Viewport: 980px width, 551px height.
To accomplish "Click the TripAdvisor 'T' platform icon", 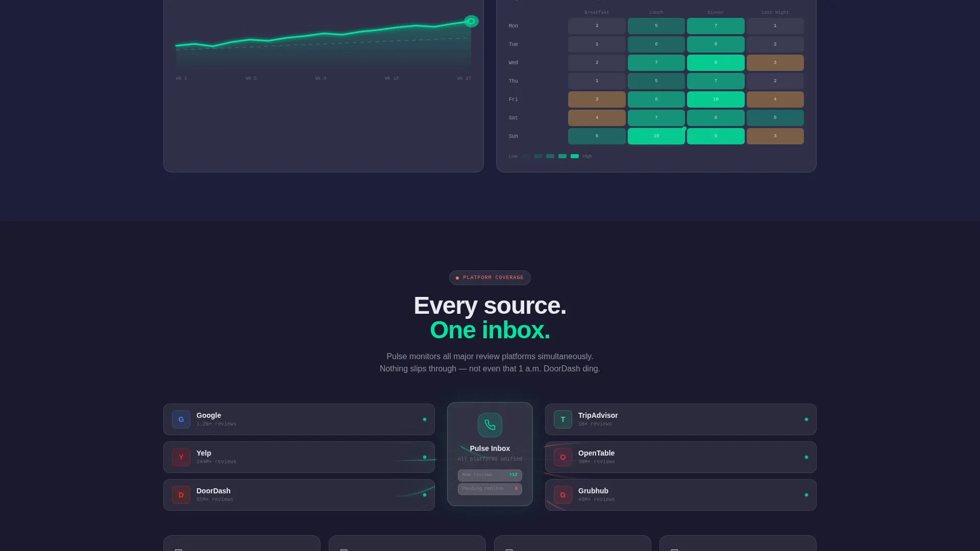I will (562, 419).
